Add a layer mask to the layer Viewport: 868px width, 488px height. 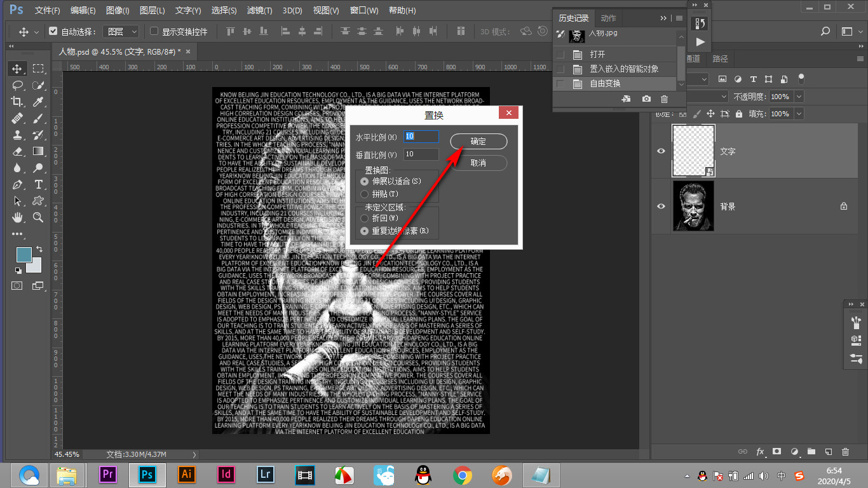pos(776,452)
